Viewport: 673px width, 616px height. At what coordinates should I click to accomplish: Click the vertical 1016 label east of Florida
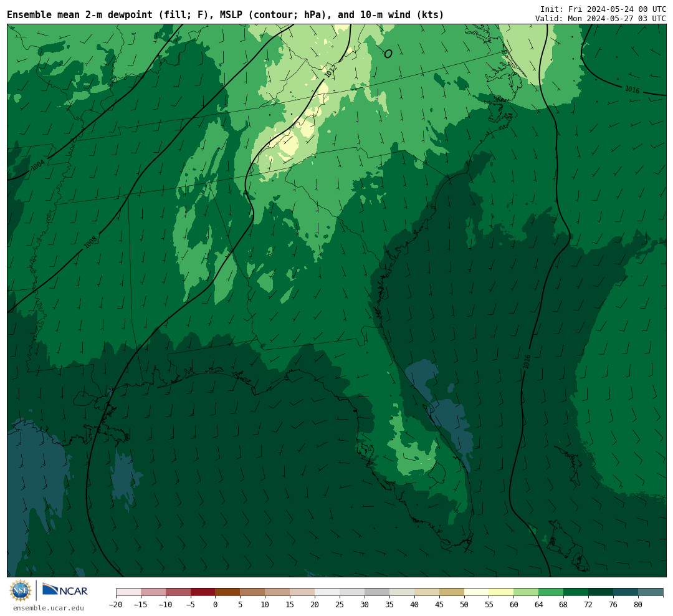pyautogui.click(x=527, y=361)
